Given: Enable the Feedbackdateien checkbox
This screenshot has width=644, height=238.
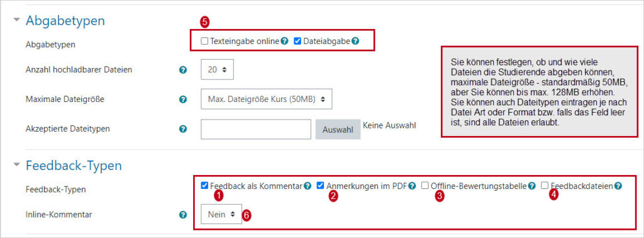Looking at the screenshot, I should pyautogui.click(x=545, y=185).
